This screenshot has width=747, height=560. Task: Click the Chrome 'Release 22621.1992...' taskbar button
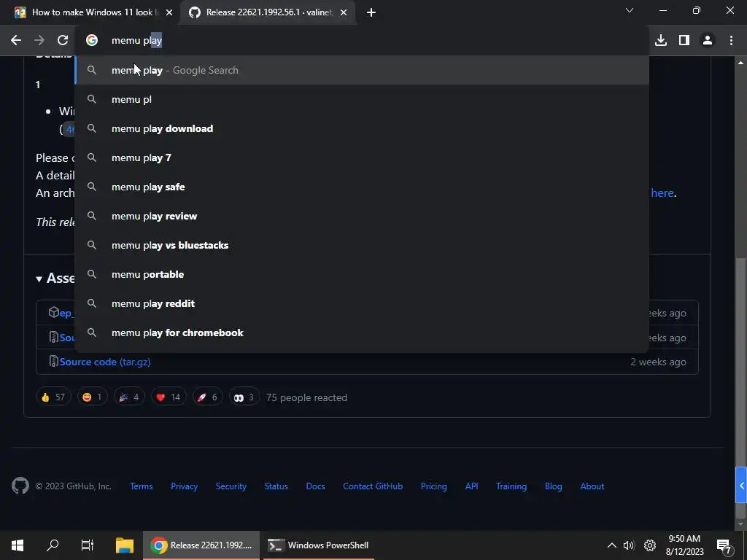tap(201, 545)
